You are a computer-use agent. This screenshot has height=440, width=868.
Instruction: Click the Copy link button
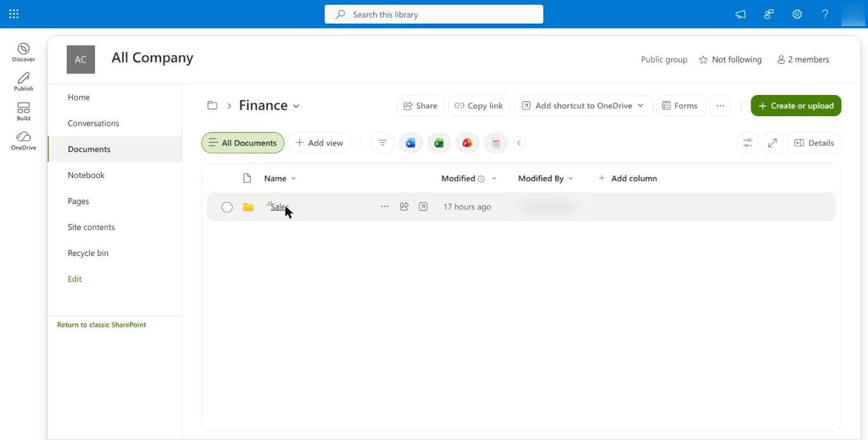[x=479, y=106]
